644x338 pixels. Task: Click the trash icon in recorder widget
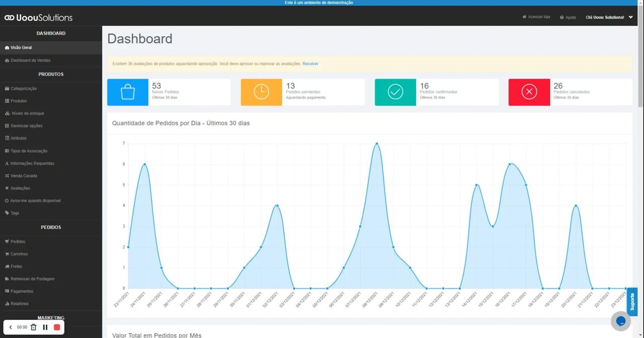34,327
